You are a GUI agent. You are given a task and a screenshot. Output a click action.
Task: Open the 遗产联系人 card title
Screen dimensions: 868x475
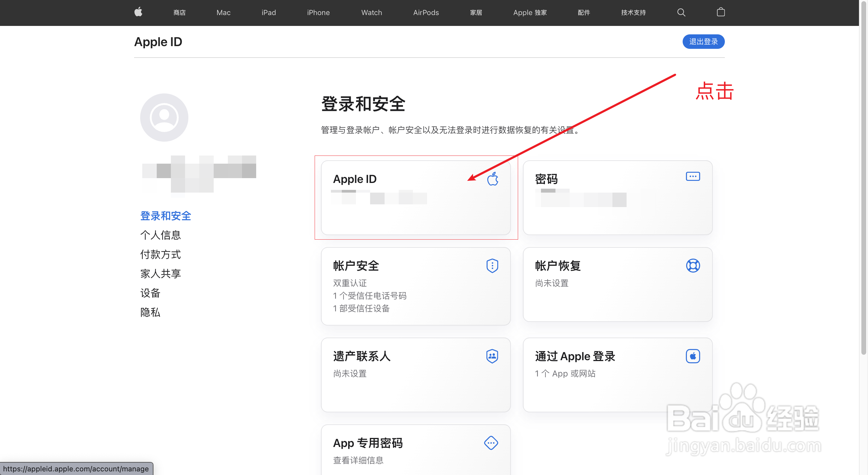point(362,356)
